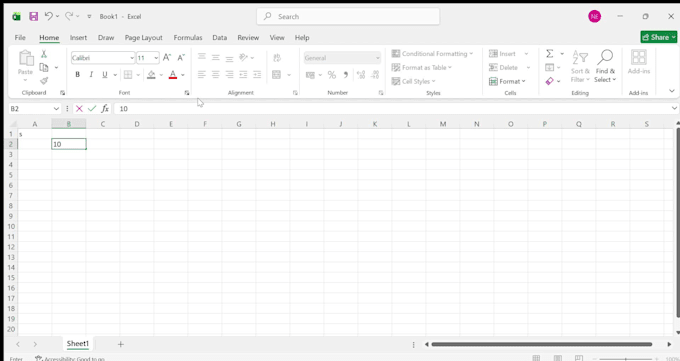
Task: Click Increase Decimal icon
Action: (361, 75)
